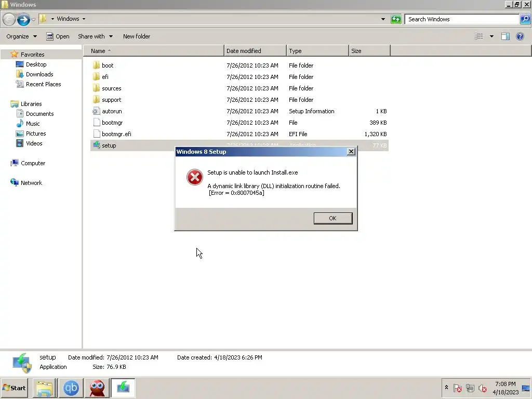
Task: Sort by the Name column header
Action: click(x=154, y=51)
